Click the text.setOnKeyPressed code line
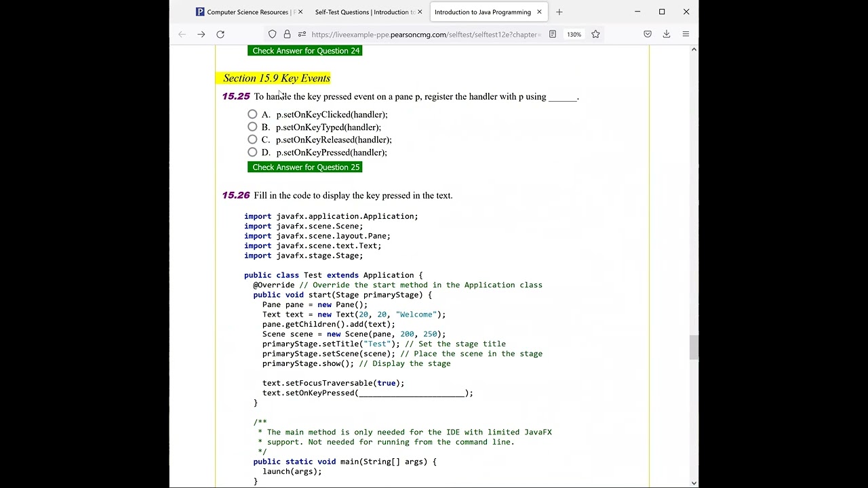 368,393
